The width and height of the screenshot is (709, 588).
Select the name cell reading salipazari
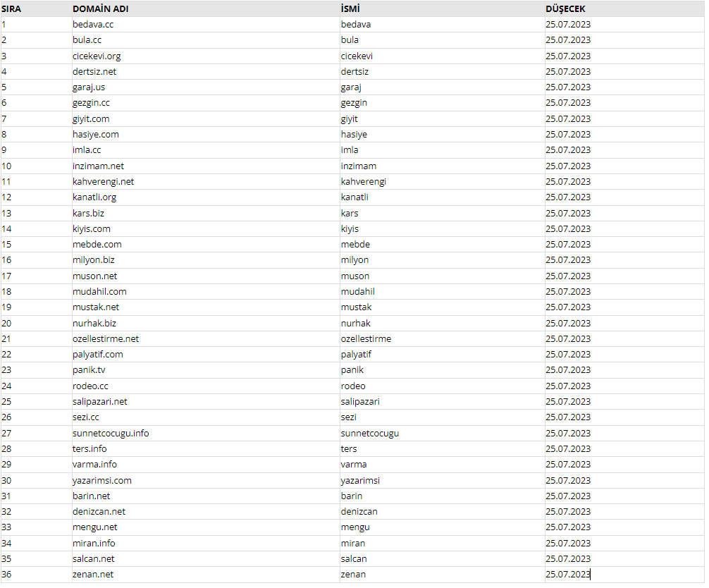point(442,402)
